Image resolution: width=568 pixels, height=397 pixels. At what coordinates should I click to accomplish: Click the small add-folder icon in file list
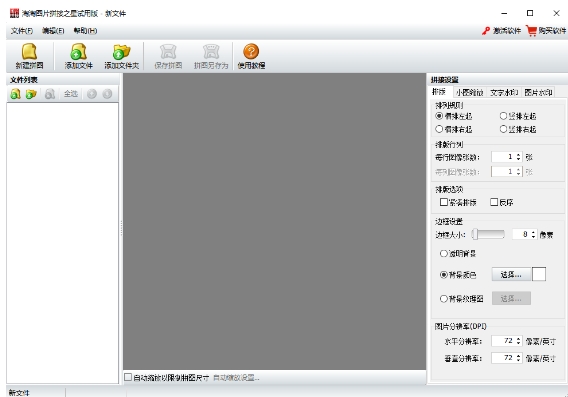click(31, 94)
